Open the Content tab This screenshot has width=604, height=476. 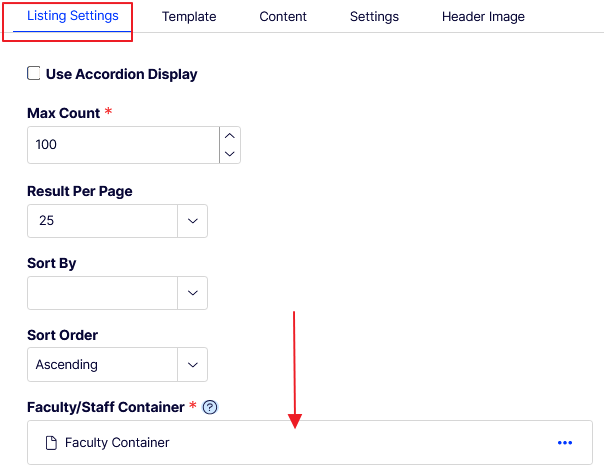tap(283, 17)
